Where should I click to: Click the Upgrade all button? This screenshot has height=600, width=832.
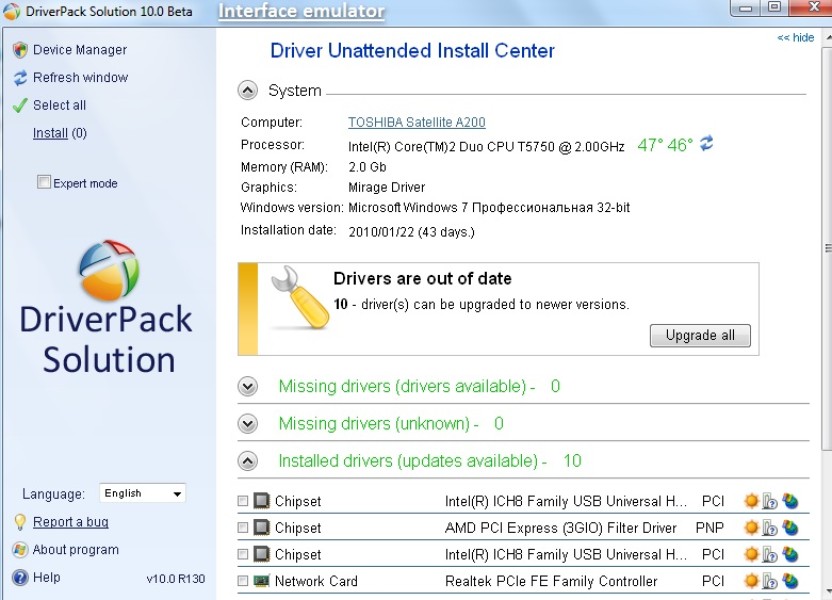click(700, 335)
